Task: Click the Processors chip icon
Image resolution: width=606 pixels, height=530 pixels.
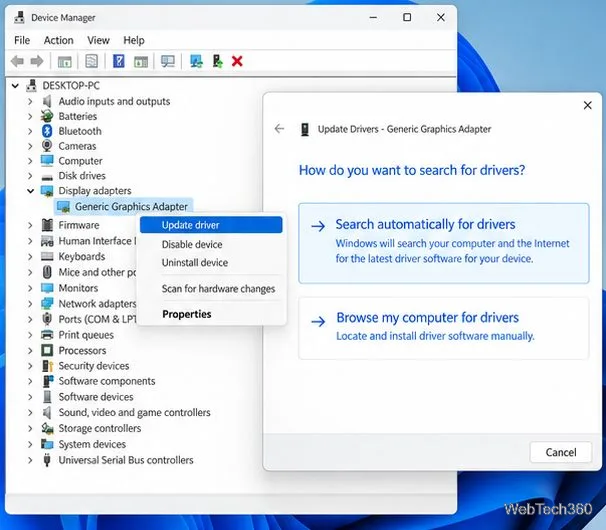Action: 47,350
